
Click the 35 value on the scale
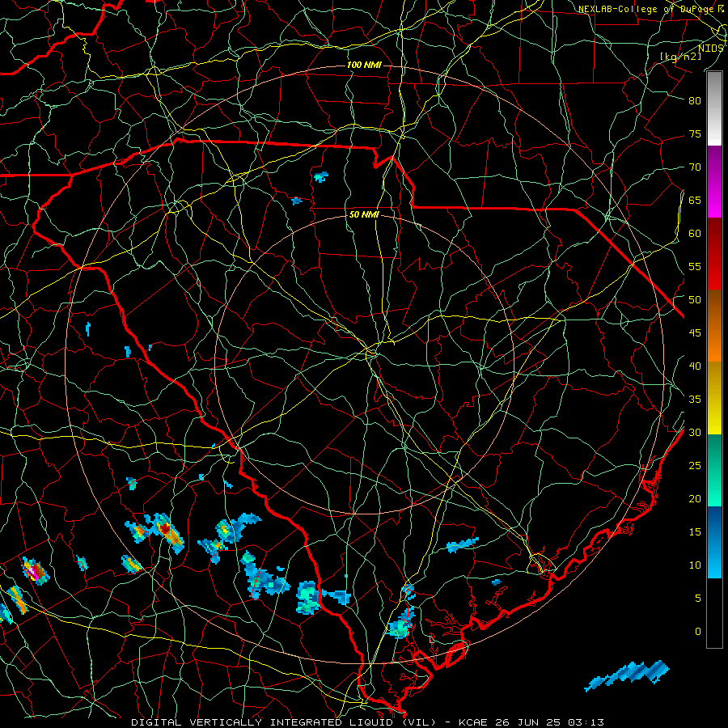click(x=695, y=400)
